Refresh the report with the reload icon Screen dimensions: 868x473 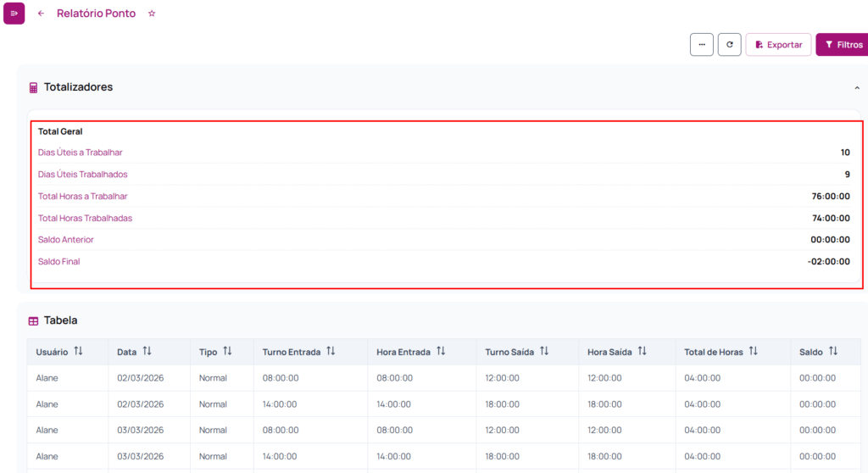(729, 45)
